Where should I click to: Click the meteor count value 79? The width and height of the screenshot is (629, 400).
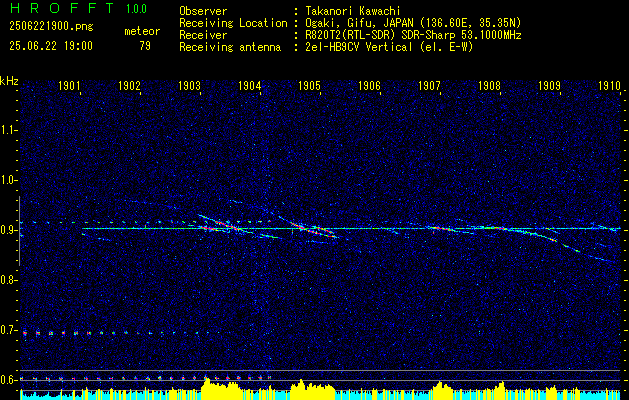point(145,46)
